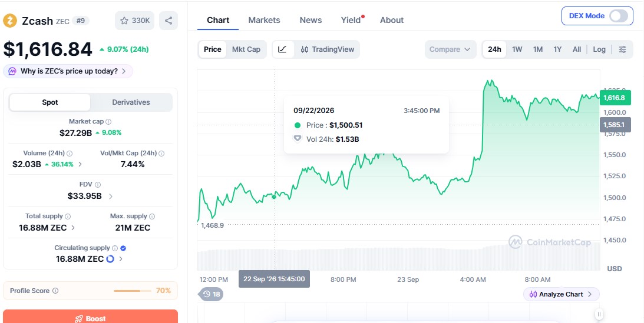Show Vol/Mkt Cap (24h) info icon
The width and height of the screenshot is (644, 323).
click(161, 154)
